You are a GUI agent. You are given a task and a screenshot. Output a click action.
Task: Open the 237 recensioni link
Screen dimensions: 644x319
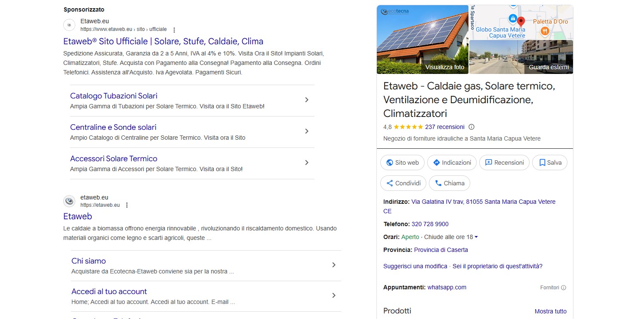point(445,127)
